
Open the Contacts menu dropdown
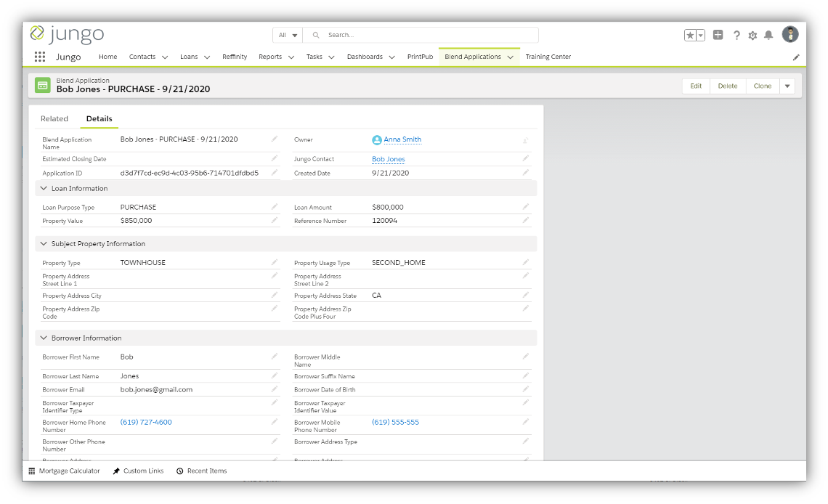coord(148,57)
